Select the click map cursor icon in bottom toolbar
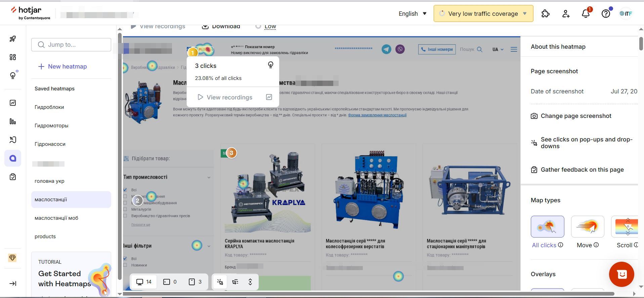The width and height of the screenshot is (644, 298). click(220, 282)
